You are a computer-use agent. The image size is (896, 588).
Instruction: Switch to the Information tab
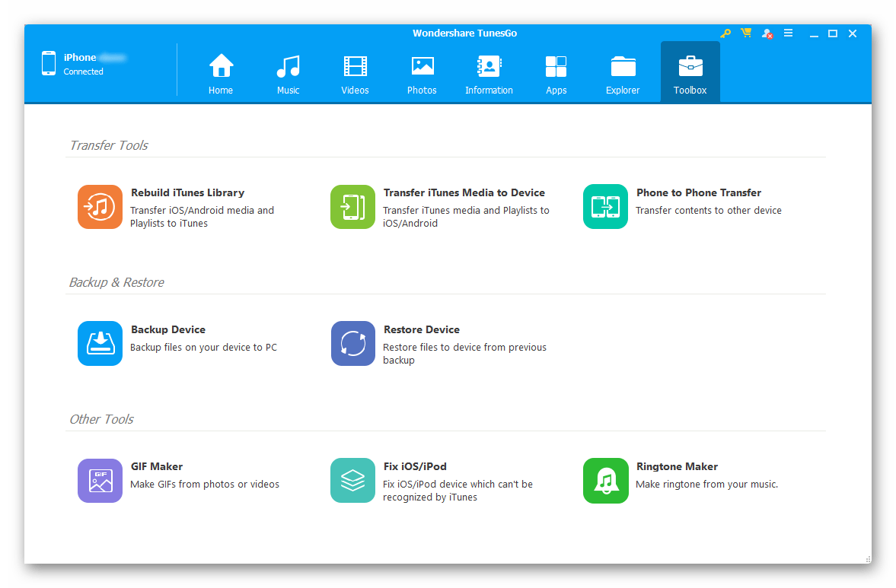(489, 74)
